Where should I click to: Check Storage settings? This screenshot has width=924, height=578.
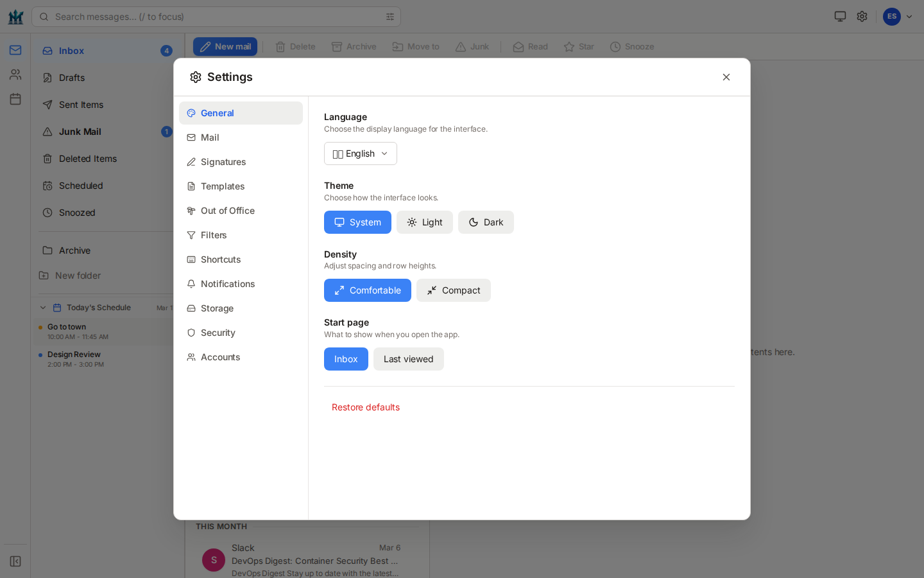[x=217, y=308]
